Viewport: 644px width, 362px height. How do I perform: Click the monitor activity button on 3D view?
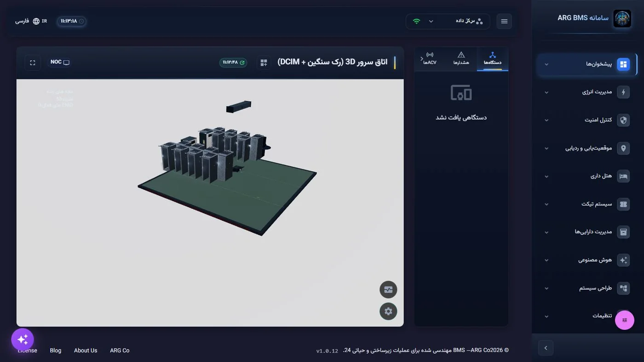pos(388,290)
